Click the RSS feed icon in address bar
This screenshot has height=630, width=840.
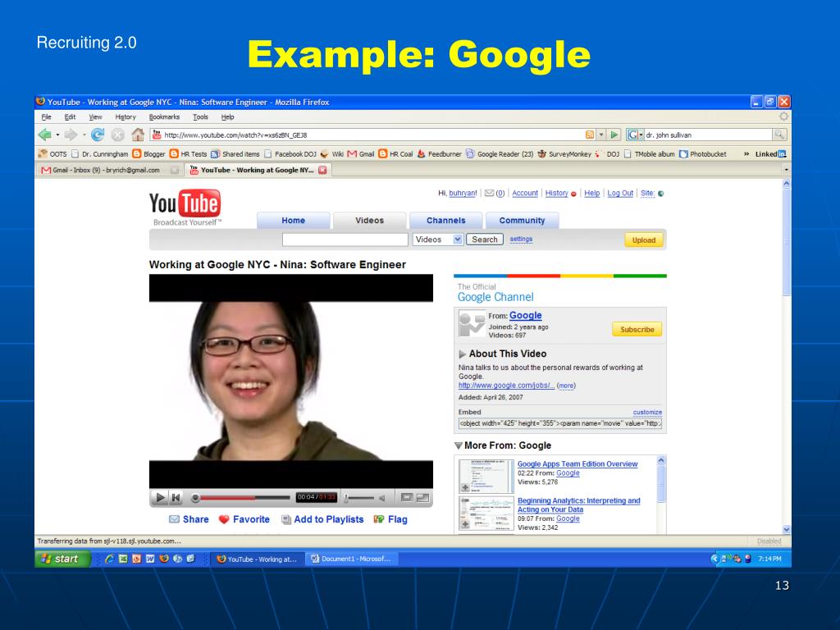pos(590,135)
